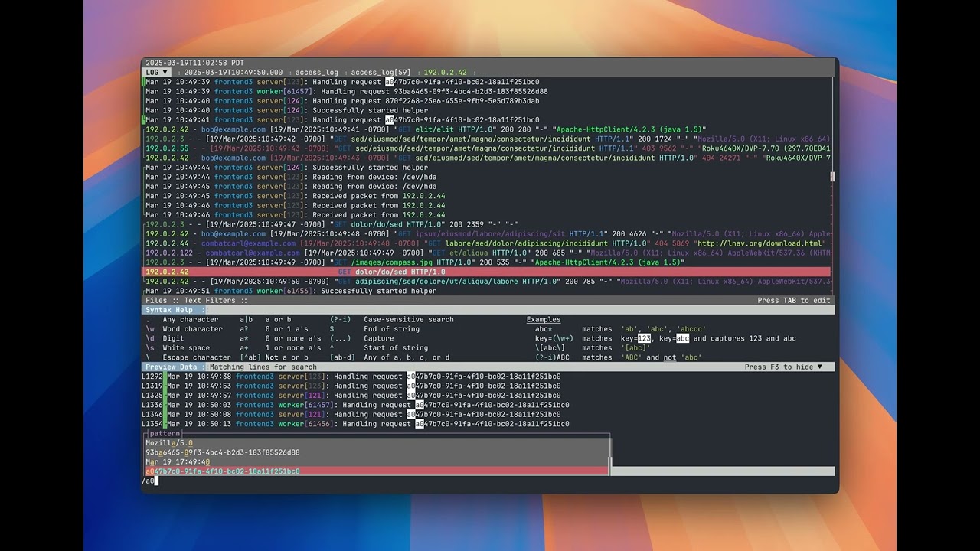Screen dimensions: 980x551
Task: Choose the 93ba6465-09f3 pattern suggestion
Action: 376,452
